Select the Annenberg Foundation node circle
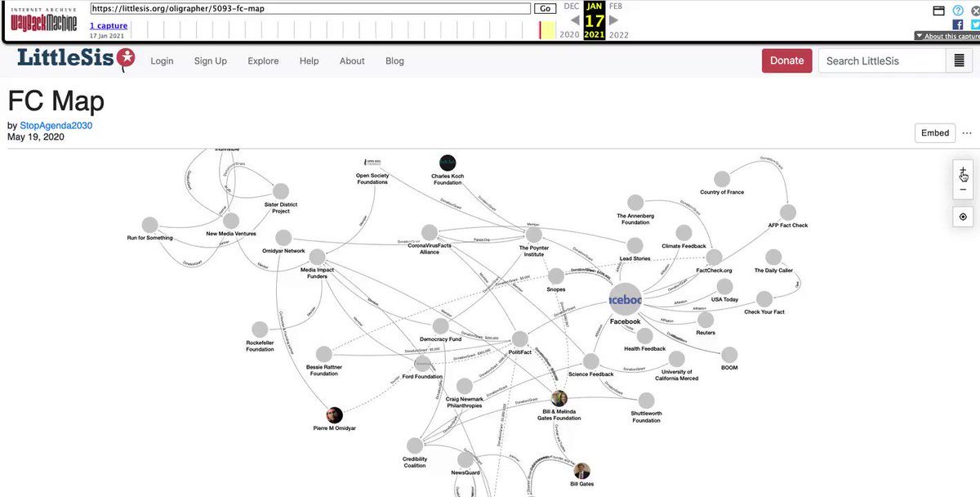The image size is (980, 497). coord(635,202)
